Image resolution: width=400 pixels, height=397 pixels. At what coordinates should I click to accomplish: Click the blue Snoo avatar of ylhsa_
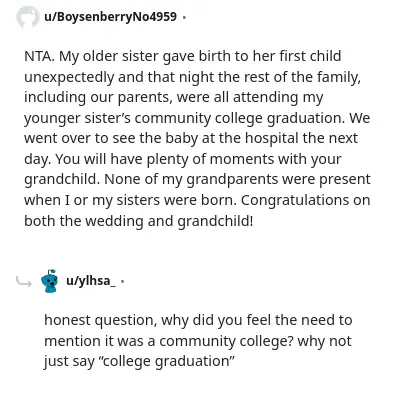50,281
